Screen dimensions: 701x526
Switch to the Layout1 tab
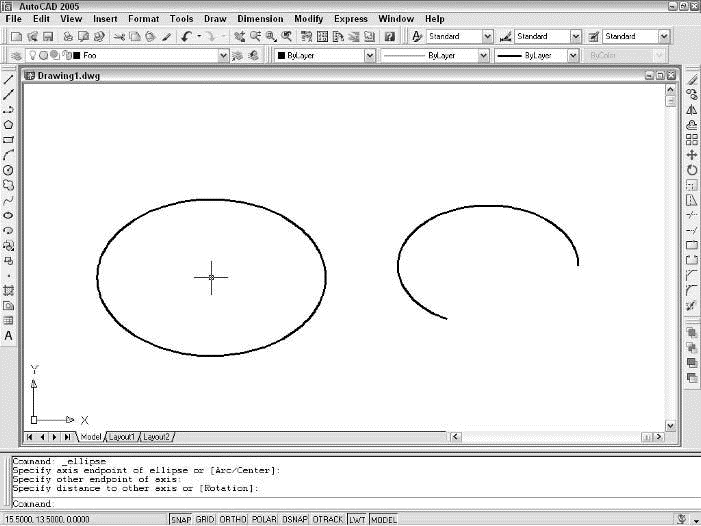(121, 437)
